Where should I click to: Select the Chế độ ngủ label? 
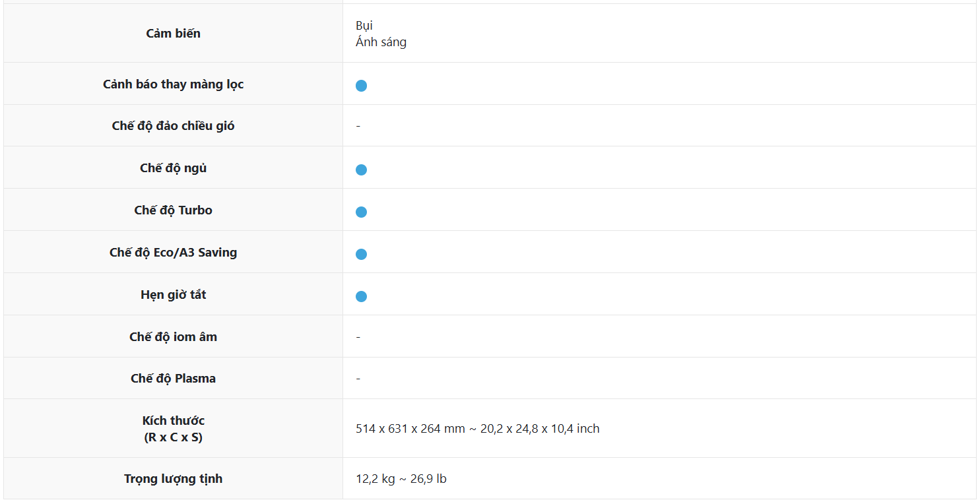173,168
